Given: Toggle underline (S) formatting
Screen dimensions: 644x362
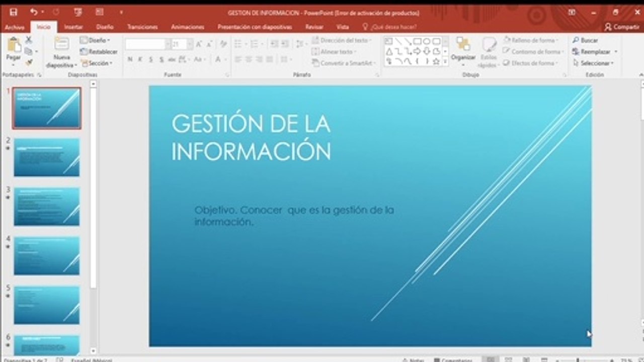Looking at the screenshot, I should click(x=151, y=59).
